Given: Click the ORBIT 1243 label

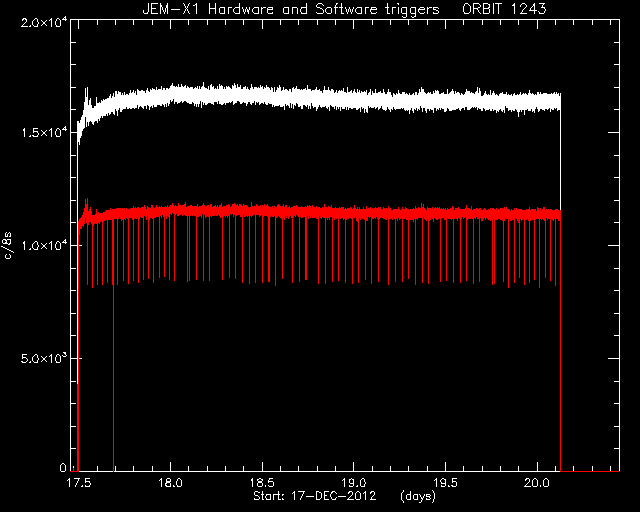Looking at the screenshot, I should click(504, 9).
